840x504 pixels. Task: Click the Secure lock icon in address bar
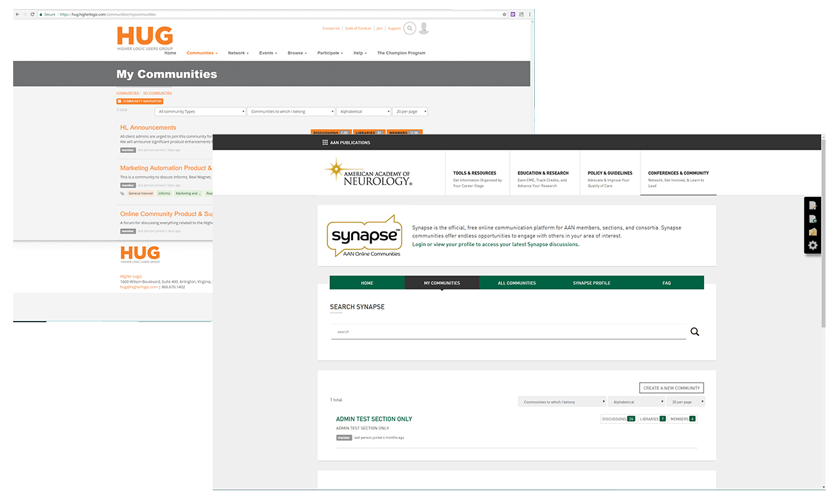41,14
